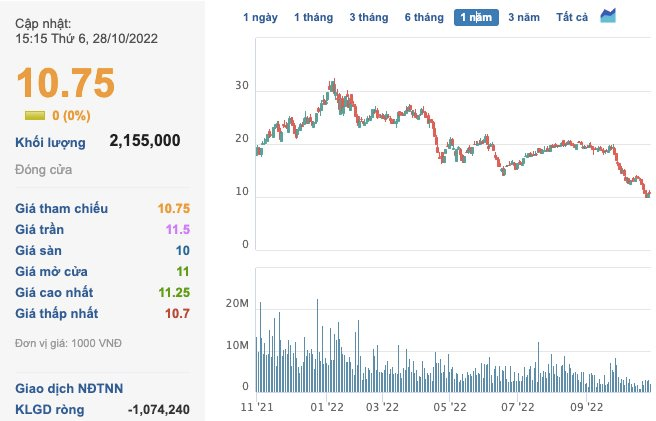Screen dimensions: 656x421
Task: Click the "01 '22" date marker on the volume axis
Action: pyautogui.click(x=327, y=407)
